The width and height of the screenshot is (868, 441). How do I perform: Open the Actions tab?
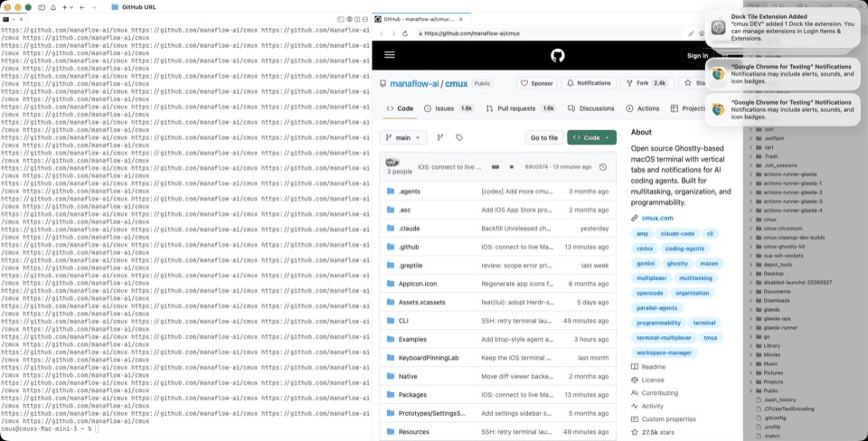(642, 108)
